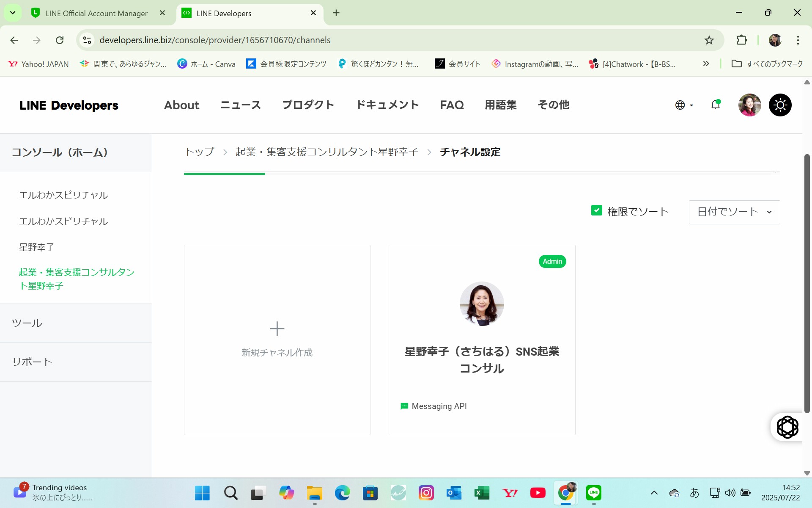The image size is (812, 508).
Task: Click the channel profile photo thumbnail
Action: coord(482,304)
